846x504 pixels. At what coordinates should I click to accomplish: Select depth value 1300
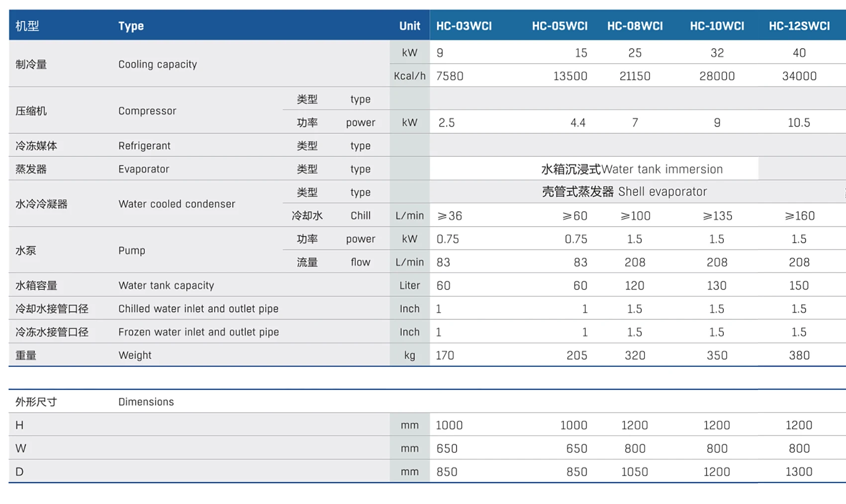click(x=799, y=472)
